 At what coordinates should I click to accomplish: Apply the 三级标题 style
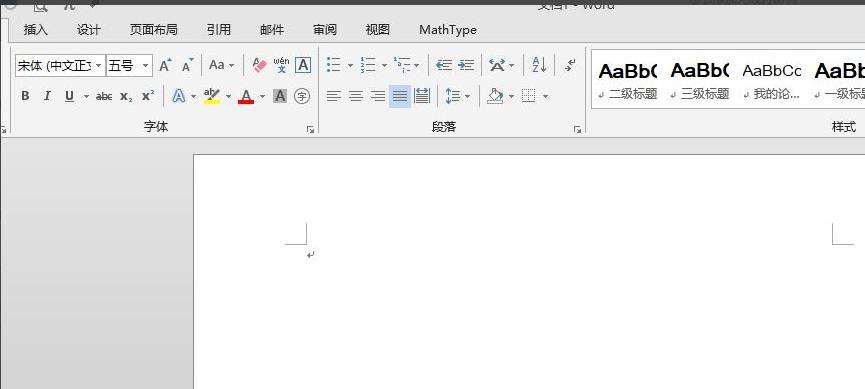700,80
